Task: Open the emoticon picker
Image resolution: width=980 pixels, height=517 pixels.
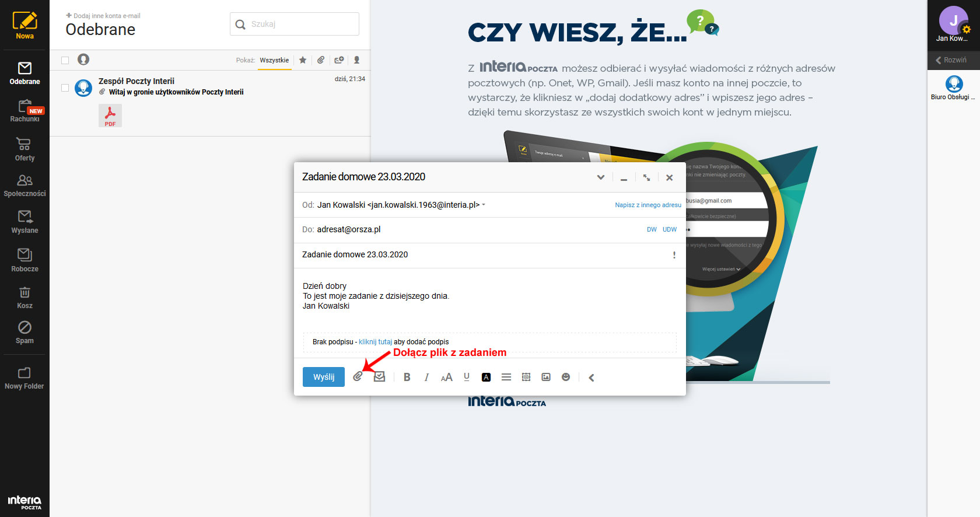Action: point(566,378)
